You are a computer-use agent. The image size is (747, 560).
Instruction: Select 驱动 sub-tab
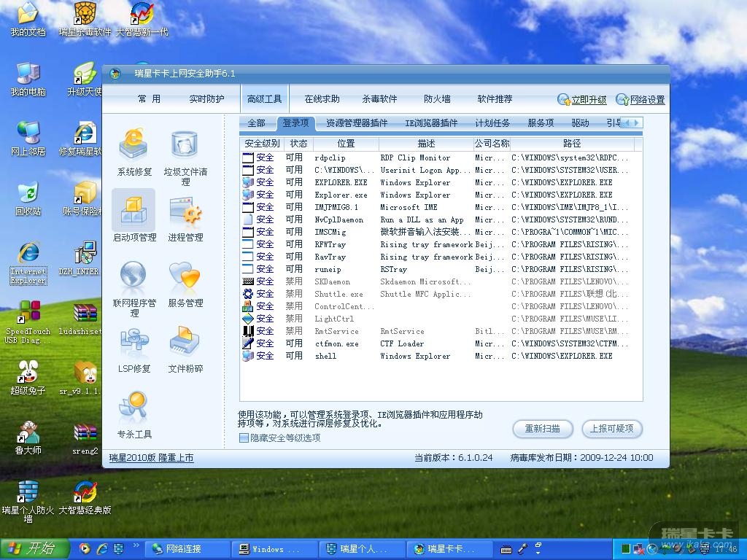pyautogui.click(x=580, y=122)
